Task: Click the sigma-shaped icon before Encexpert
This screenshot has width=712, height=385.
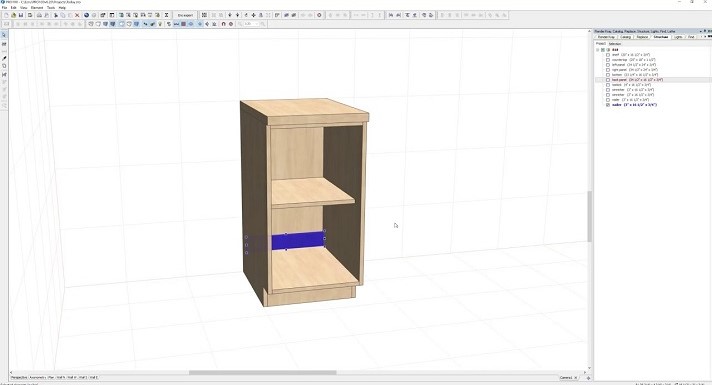Action: coord(166,15)
